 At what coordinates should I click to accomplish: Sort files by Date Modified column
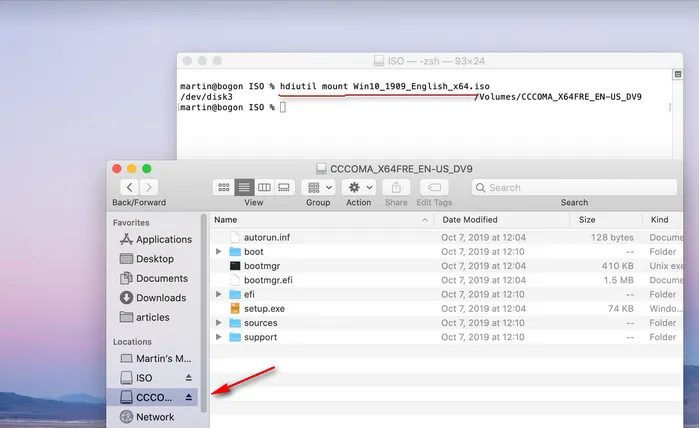point(470,219)
